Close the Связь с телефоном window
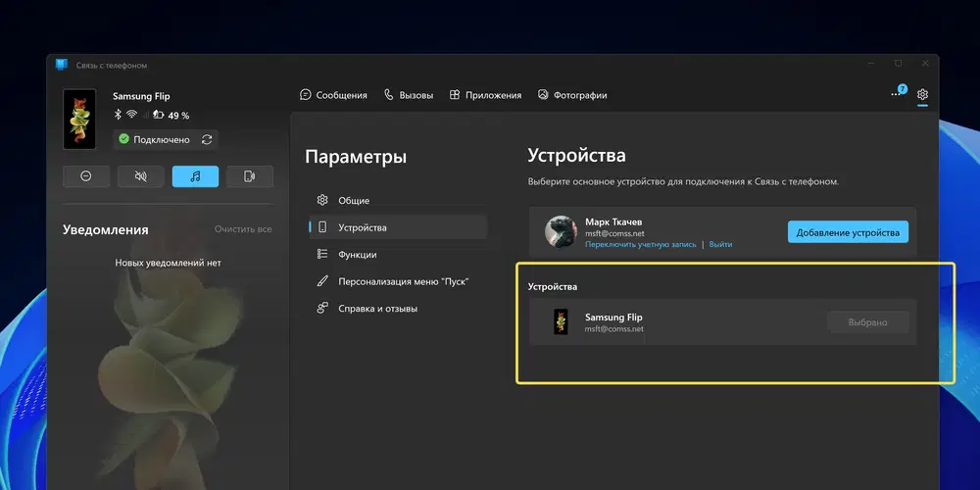Image resolution: width=980 pixels, height=490 pixels. 926,63
